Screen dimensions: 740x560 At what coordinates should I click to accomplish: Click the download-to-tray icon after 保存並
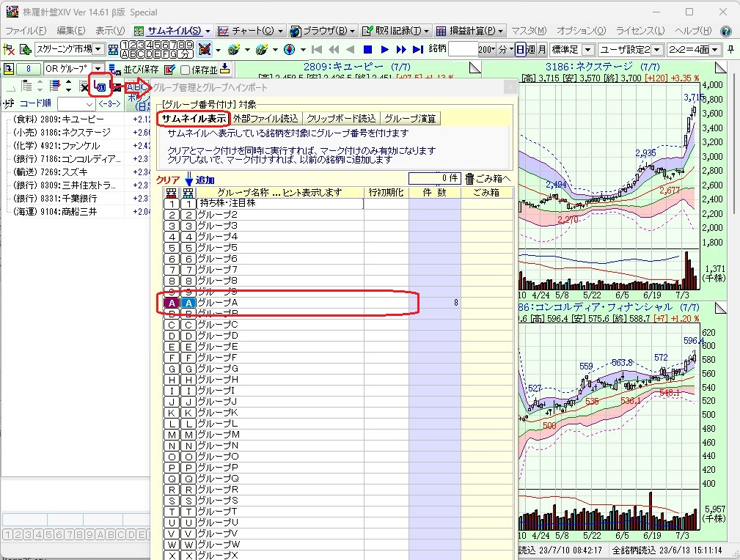click(x=225, y=68)
